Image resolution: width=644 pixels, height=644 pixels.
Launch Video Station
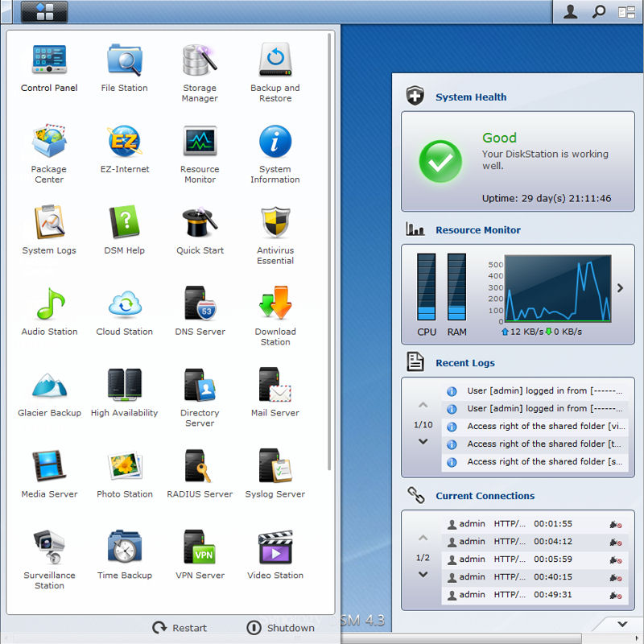[275, 555]
